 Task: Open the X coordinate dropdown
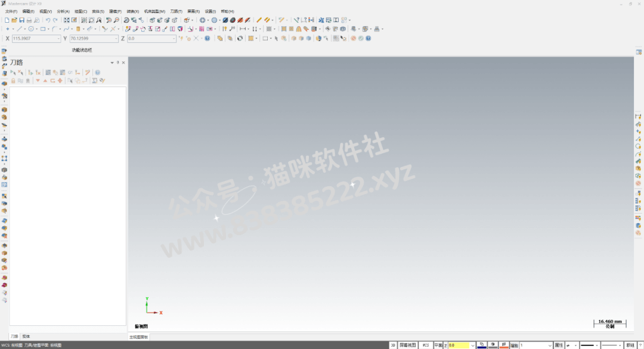tap(58, 38)
